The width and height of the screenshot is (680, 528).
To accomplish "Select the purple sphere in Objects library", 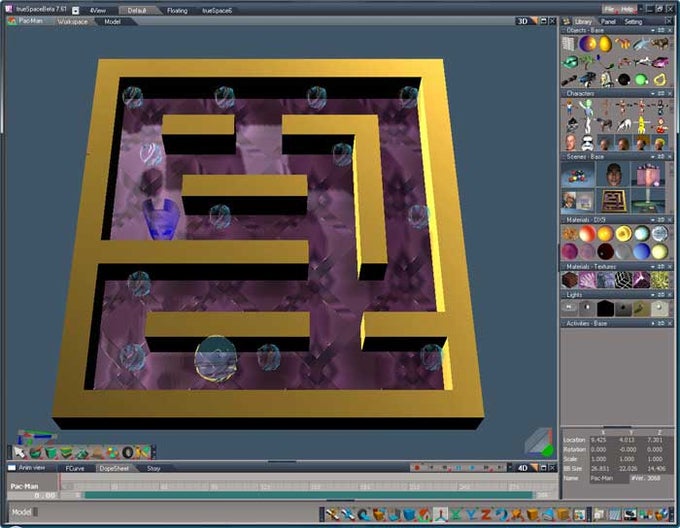I will pyautogui.click(x=587, y=44).
